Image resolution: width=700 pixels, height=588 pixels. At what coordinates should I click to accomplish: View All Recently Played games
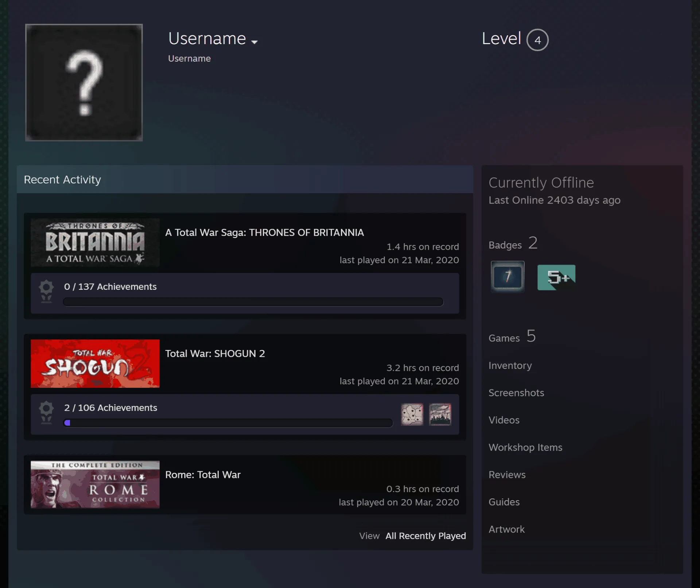pyautogui.click(x=425, y=536)
